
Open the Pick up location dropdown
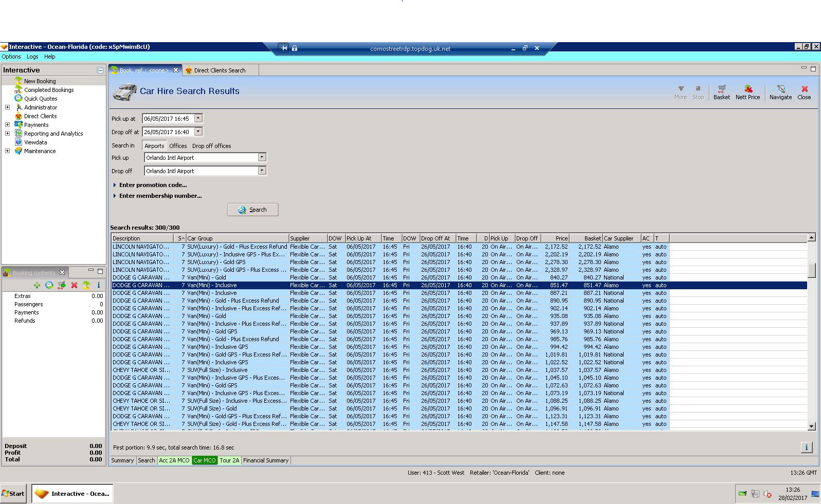262,157
